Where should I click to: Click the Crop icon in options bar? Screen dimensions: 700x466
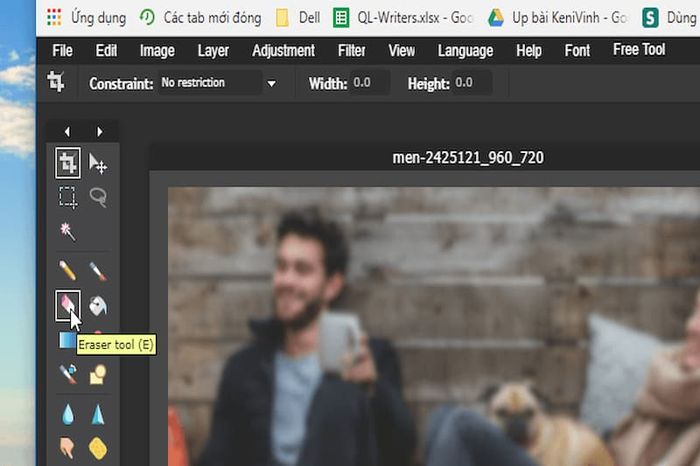click(x=56, y=82)
